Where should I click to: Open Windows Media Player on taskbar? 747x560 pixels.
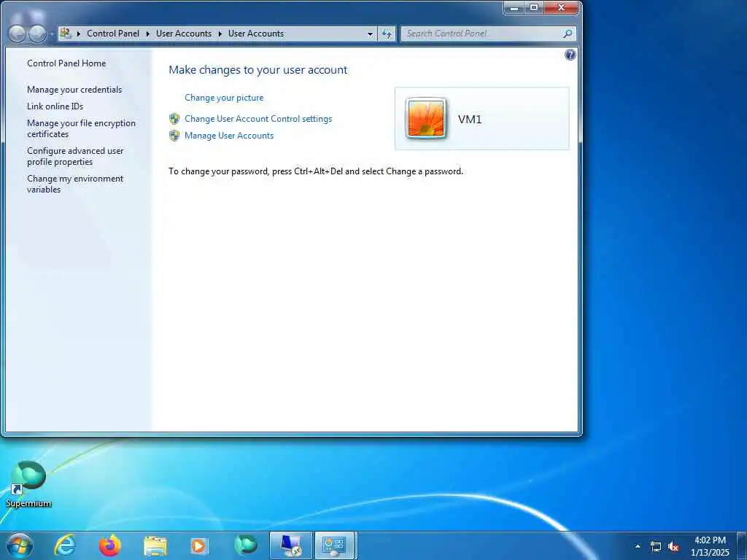click(x=199, y=546)
